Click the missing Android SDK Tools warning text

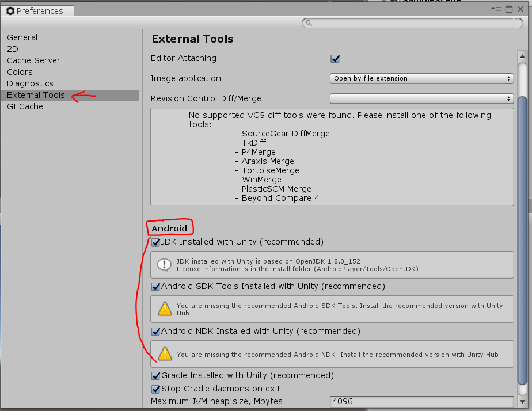coord(340,309)
